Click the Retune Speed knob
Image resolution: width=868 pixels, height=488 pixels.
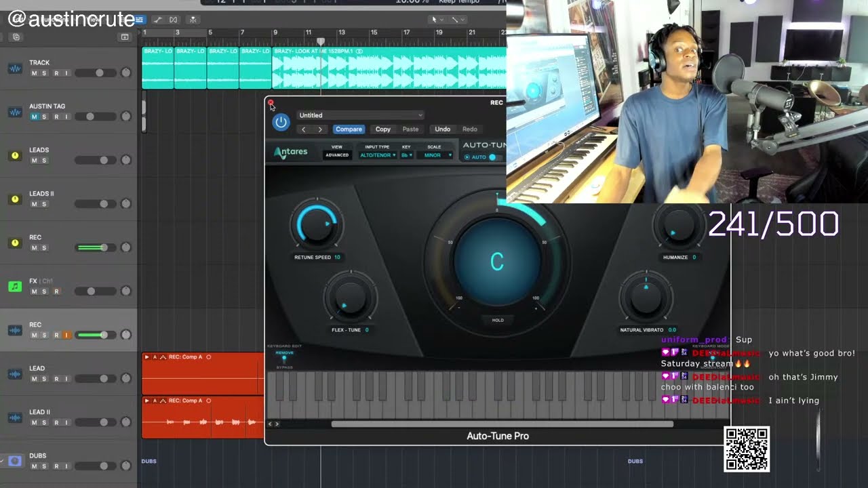(x=317, y=225)
